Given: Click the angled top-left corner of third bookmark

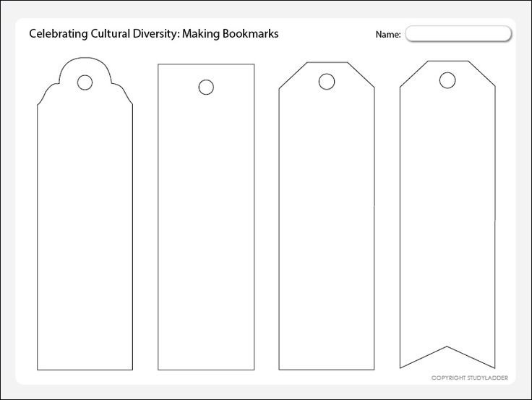Looking at the screenshot, I should pos(291,76).
